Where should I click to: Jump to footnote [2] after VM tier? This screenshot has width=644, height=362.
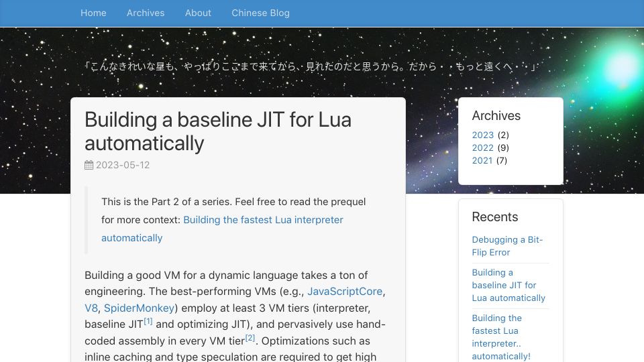click(250, 338)
